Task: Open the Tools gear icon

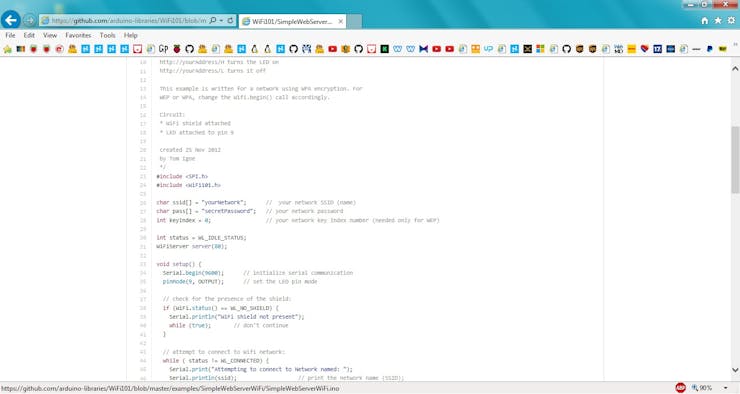Action: click(x=731, y=21)
